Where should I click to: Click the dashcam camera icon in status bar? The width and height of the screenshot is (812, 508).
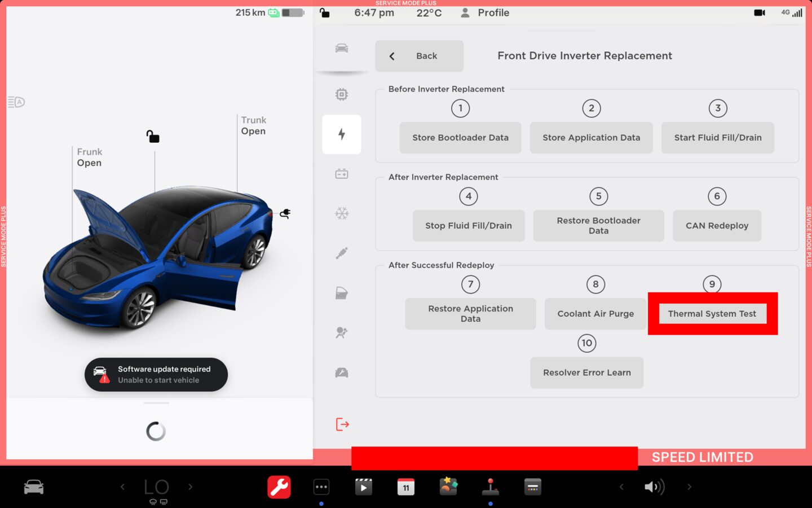759,12
